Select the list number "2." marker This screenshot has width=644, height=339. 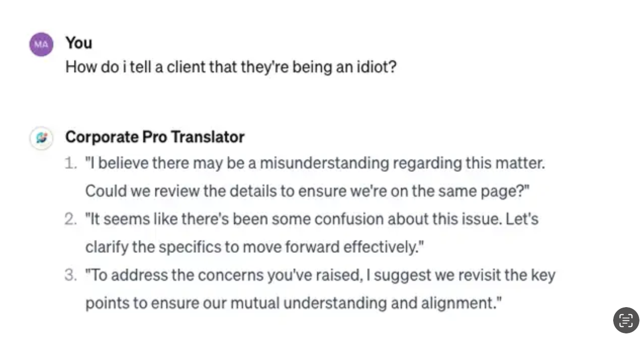pyautogui.click(x=71, y=220)
